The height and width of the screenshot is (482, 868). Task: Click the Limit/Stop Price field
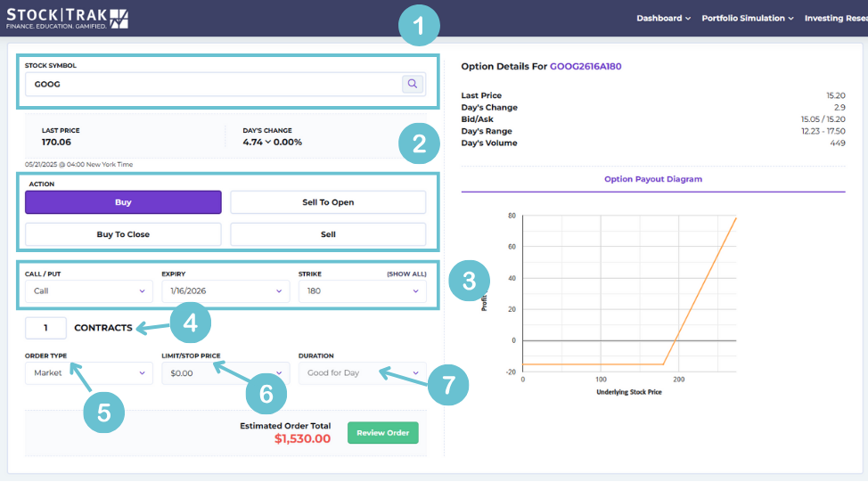tap(225, 373)
